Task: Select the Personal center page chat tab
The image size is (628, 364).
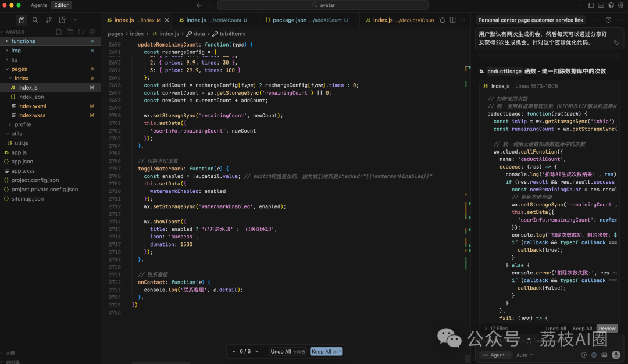Action: (x=531, y=20)
